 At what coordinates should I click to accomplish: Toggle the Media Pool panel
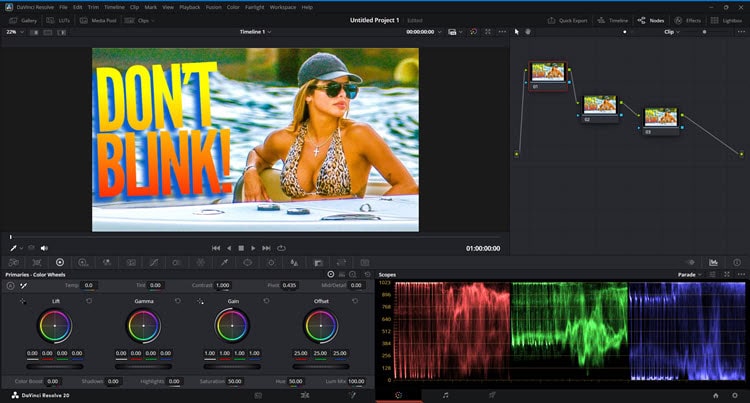(98, 21)
